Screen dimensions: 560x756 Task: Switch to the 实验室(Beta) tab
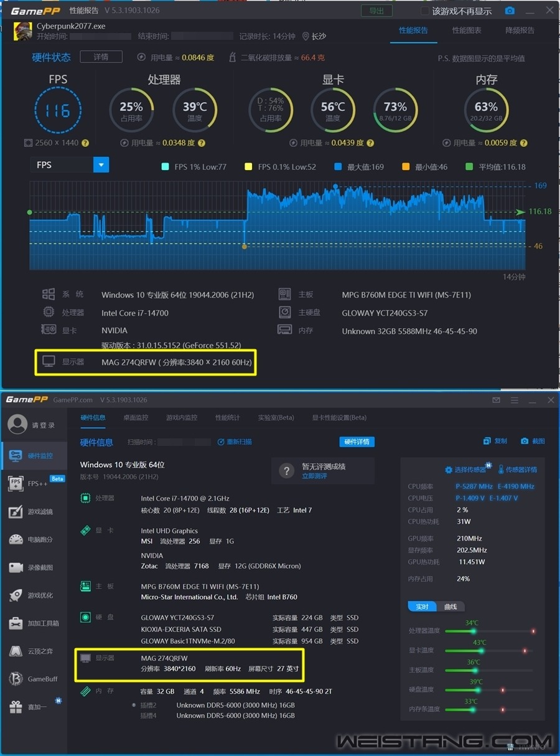pyautogui.click(x=276, y=417)
